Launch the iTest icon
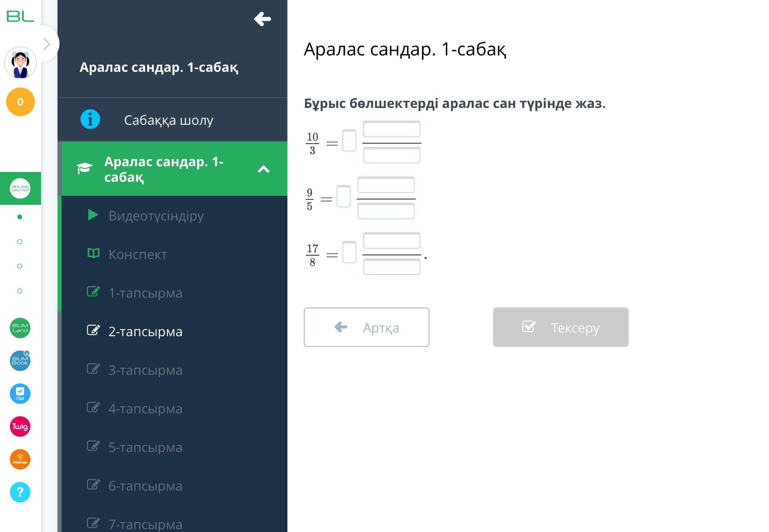Screen dimensions: 769x532 (20, 394)
